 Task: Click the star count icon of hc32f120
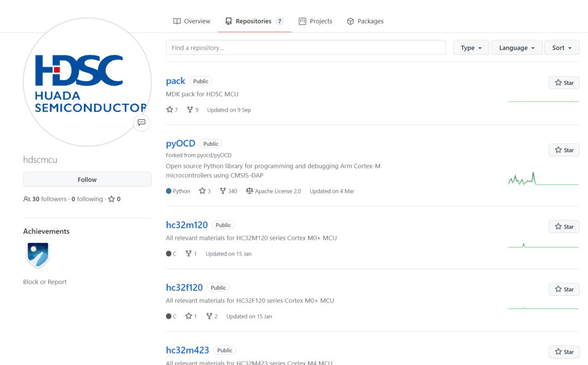coord(188,316)
